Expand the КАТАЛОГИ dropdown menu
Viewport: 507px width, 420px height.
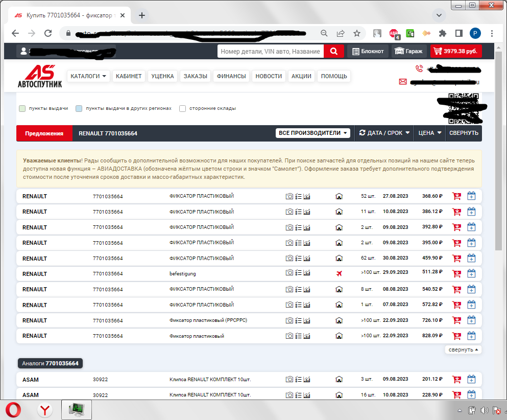(x=88, y=76)
